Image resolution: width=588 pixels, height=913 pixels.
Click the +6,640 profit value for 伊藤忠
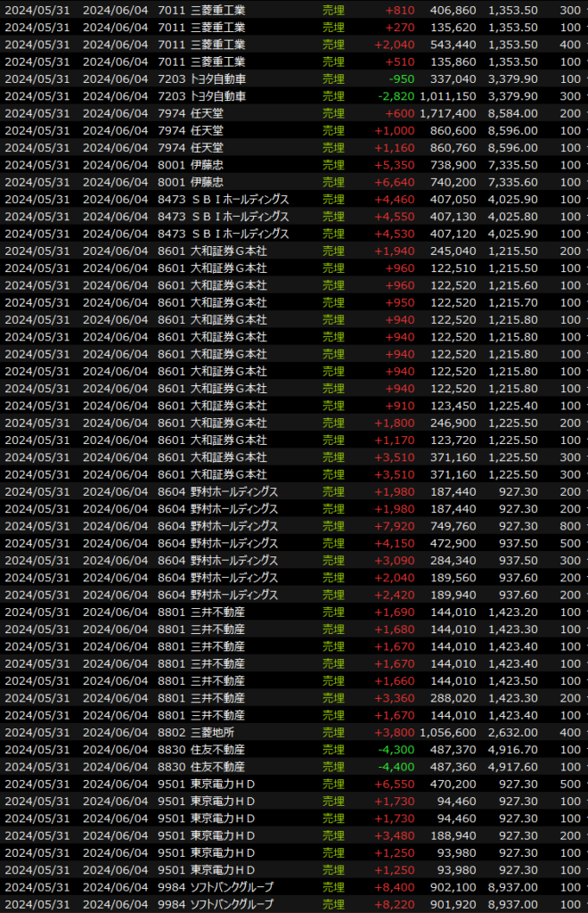396,182
